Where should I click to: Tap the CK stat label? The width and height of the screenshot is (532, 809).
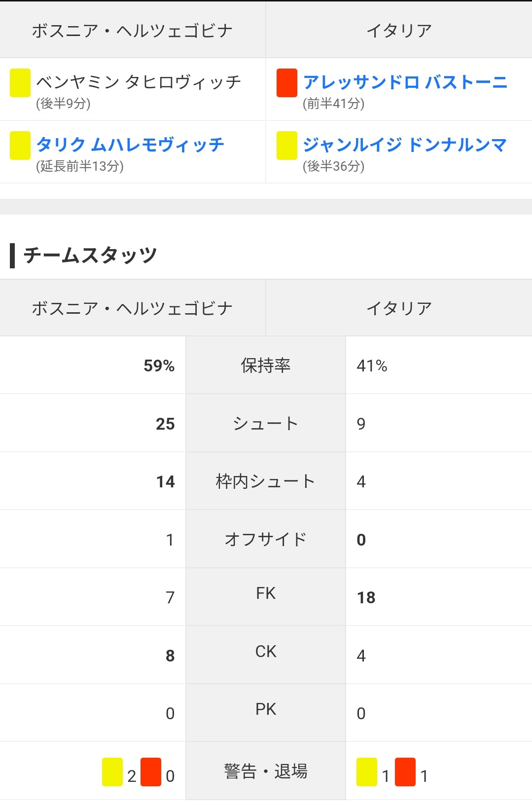click(266, 652)
